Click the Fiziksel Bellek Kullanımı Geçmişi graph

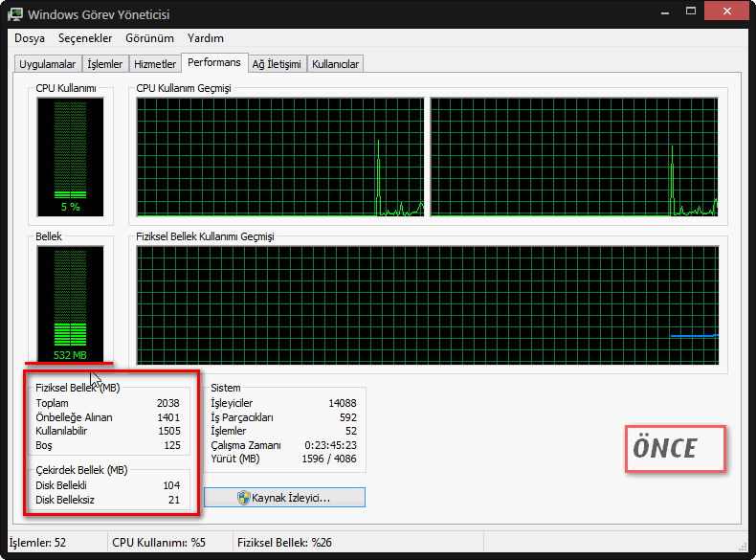[428, 305]
